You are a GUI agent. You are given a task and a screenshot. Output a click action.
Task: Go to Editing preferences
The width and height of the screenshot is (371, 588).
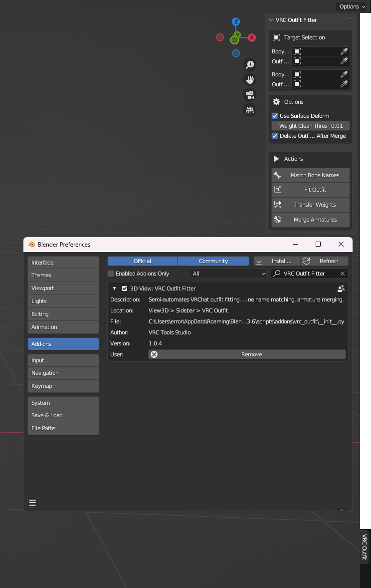click(63, 314)
